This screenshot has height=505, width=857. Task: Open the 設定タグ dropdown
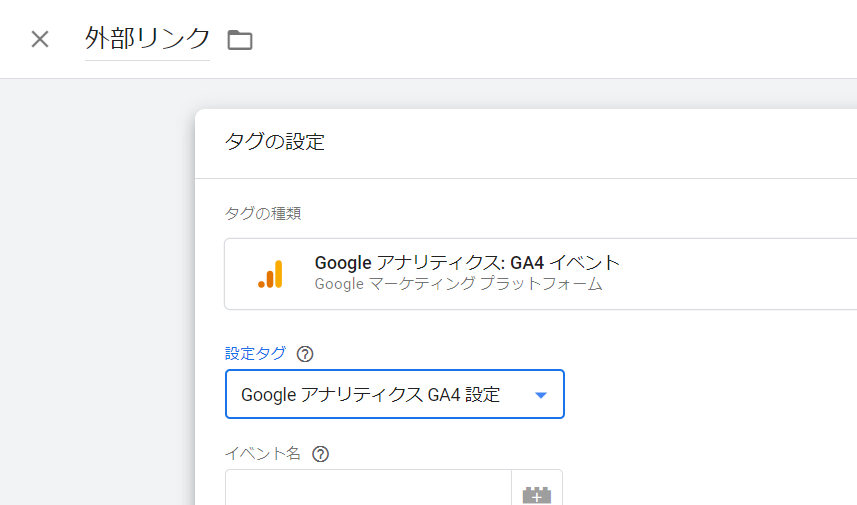(x=394, y=394)
